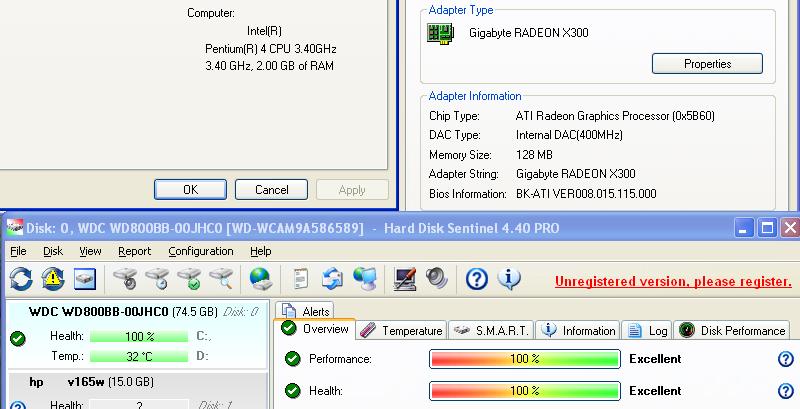Select the WDC WD800BB-00JHC0 disk entry
Screen dimensions: 800x409
click(135, 334)
